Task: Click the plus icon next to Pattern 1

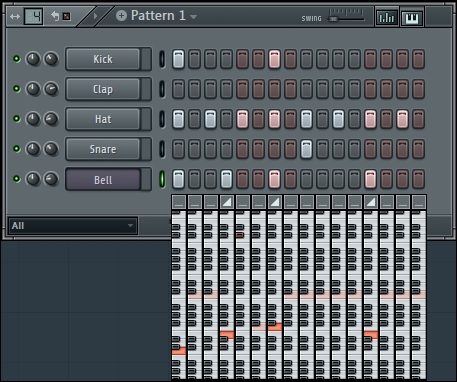Action: tap(121, 15)
